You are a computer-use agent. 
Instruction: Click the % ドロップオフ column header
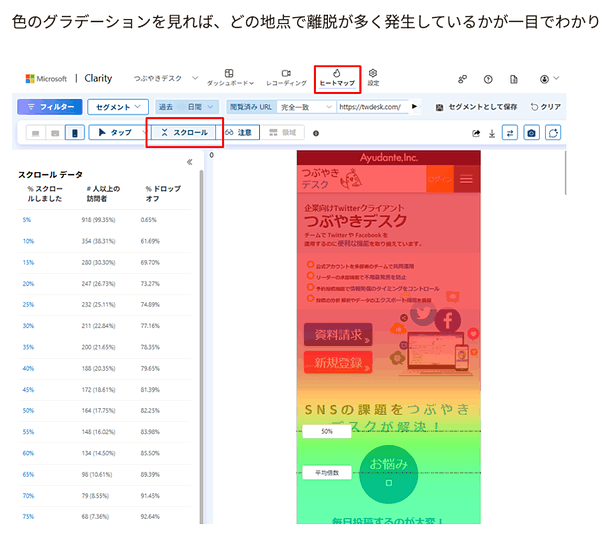click(x=163, y=194)
